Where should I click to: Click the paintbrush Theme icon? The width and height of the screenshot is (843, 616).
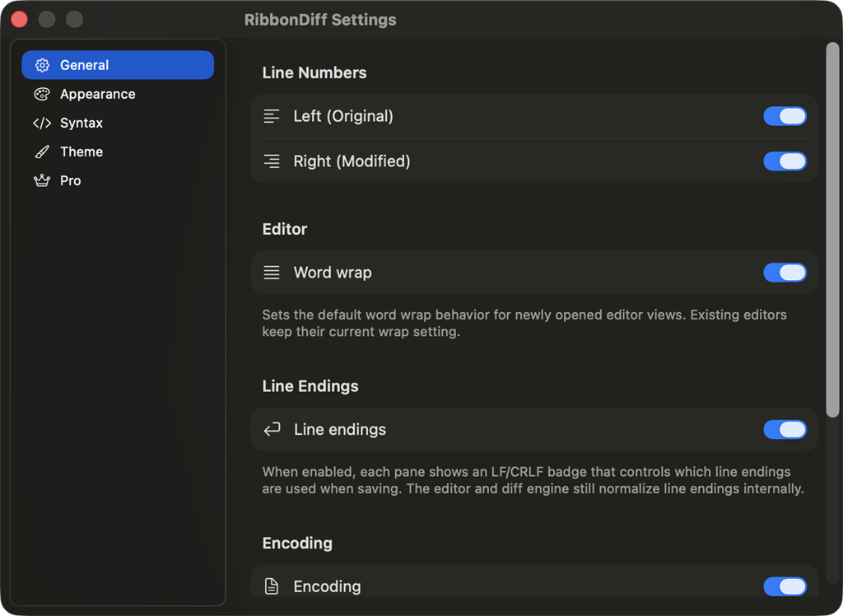coord(42,152)
